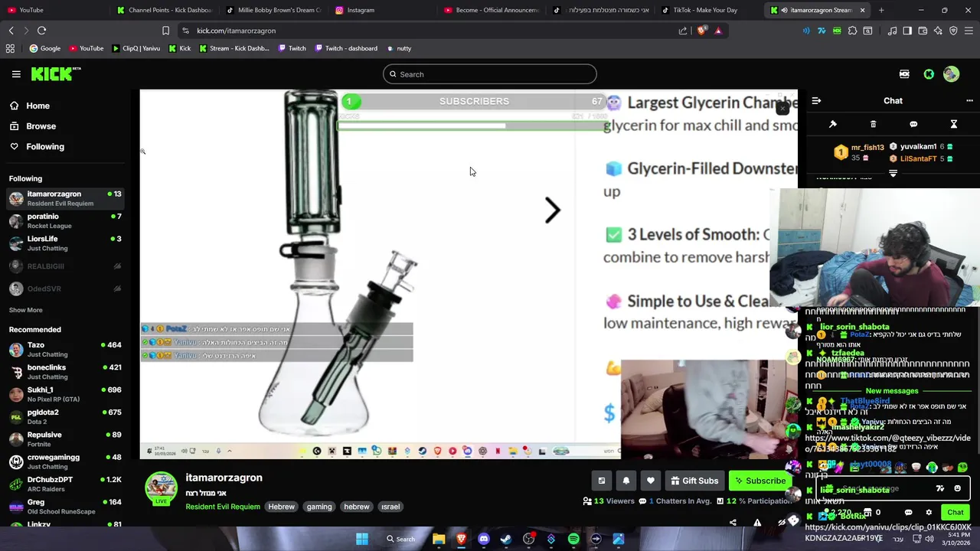
Task: Open boneclinks channel in Recommended
Action: [x=65, y=372]
